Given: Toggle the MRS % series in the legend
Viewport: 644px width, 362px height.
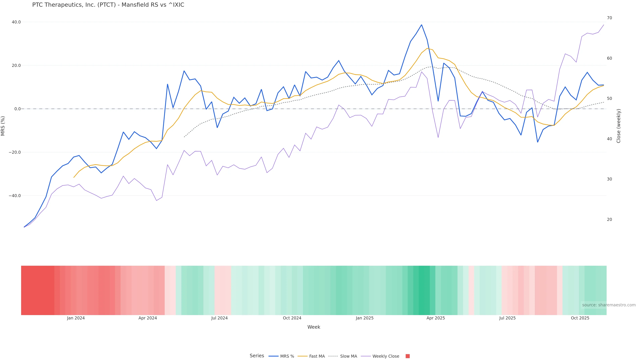Looking at the screenshot, I should (287, 356).
